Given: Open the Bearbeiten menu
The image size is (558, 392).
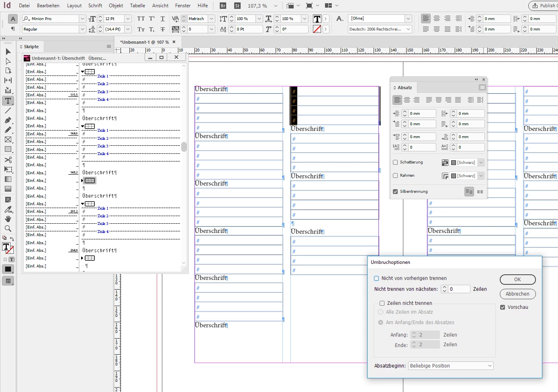Looking at the screenshot, I should (48, 6).
